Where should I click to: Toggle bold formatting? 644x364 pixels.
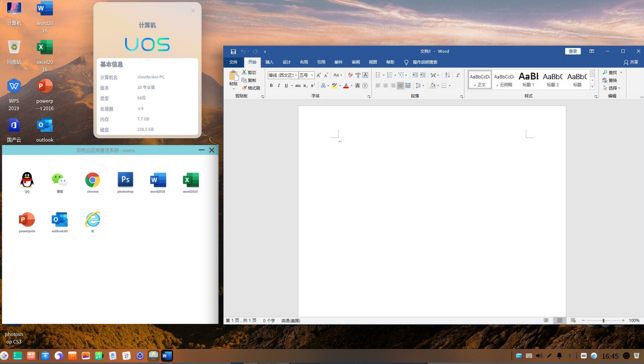pyautogui.click(x=271, y=86)
